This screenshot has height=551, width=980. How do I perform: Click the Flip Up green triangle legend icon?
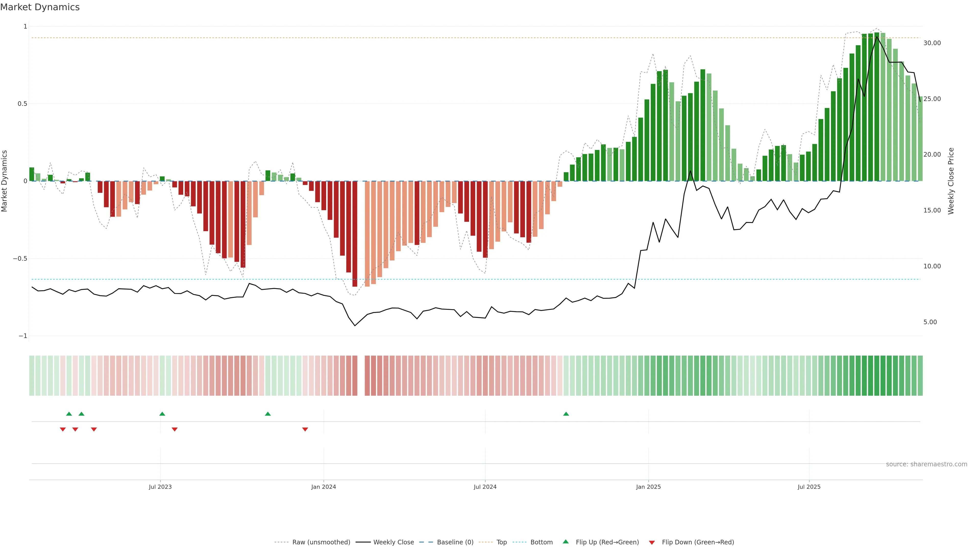tap(565, 542)
